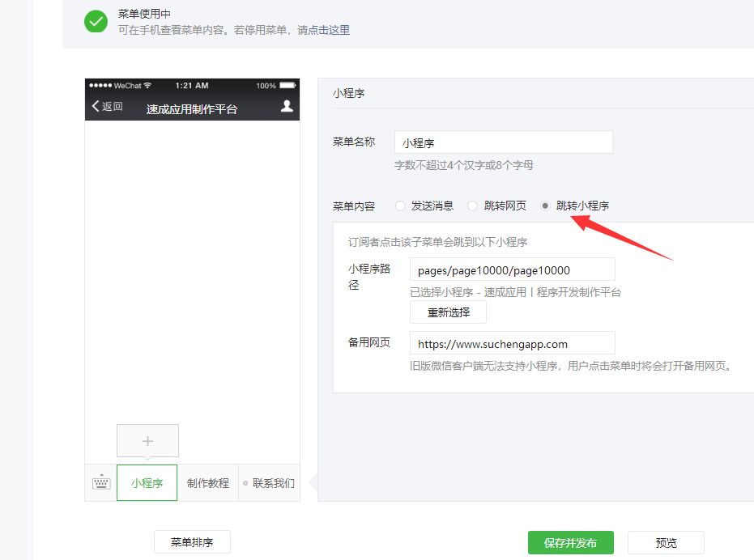Select the 联系我们 menu tab
754x560 pixels.
(x=269, y=482)
